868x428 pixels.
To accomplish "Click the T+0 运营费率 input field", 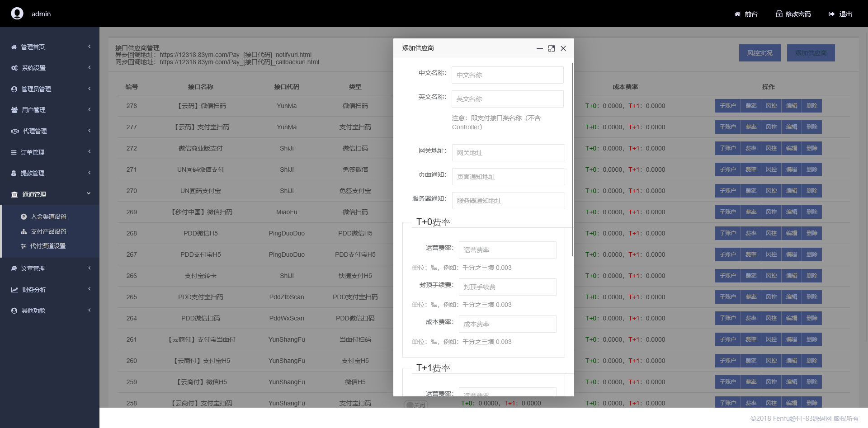I will click(507, 250).
